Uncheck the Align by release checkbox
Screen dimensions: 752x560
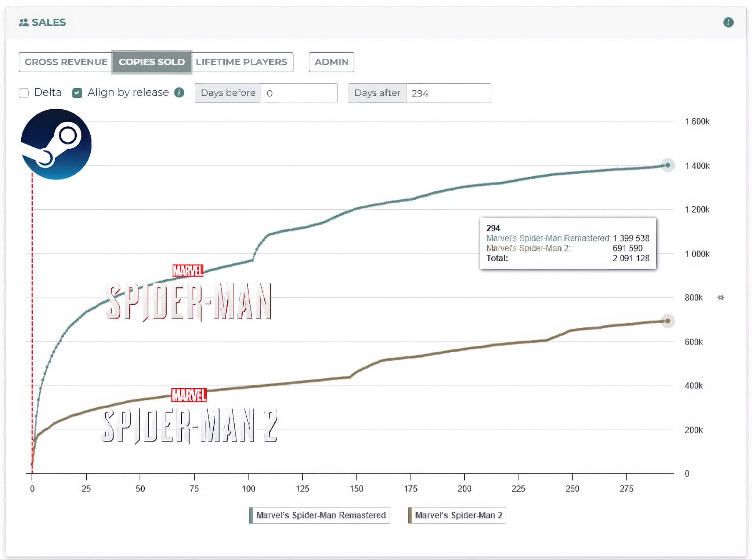pyautogui.click(x=77, y=93)
